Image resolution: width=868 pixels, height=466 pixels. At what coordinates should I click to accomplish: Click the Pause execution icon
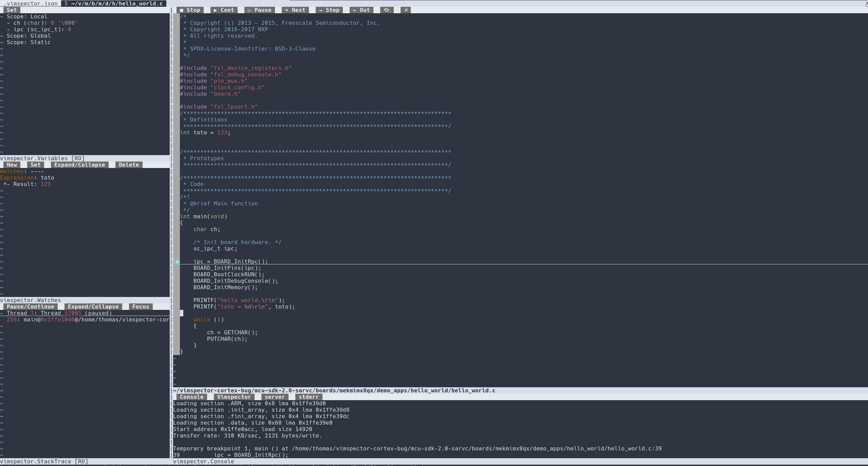[260, 10]
